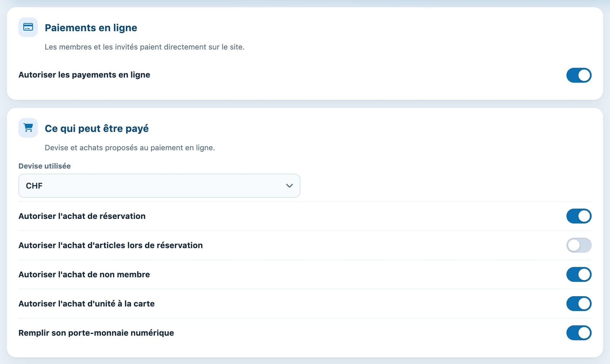This screenshot has height=364, width=610.
Task: Click the label Autoriser les payements en ligne
Action: (84, 75)
